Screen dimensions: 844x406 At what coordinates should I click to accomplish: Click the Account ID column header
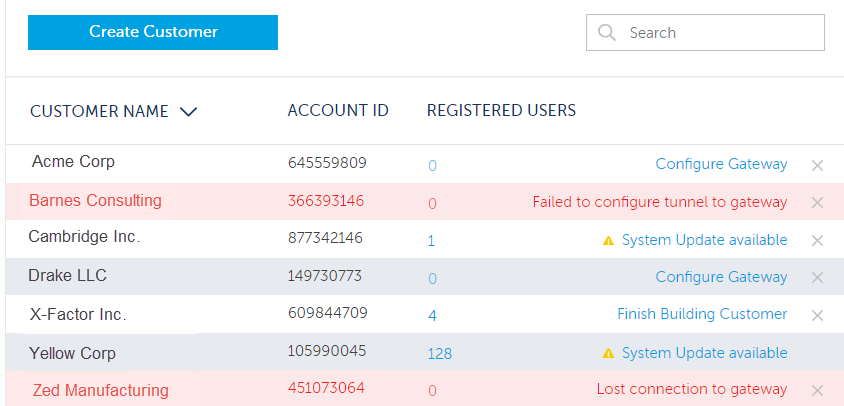(338, 111)
